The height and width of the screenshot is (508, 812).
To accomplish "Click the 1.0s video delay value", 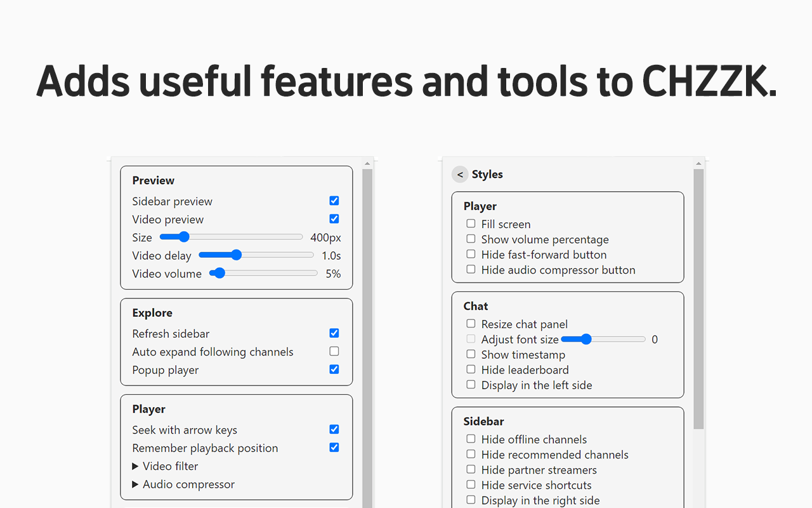I will coord(331,256).
